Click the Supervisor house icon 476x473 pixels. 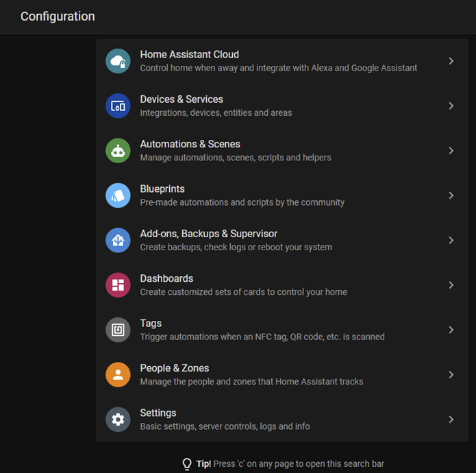coord(118,241)
